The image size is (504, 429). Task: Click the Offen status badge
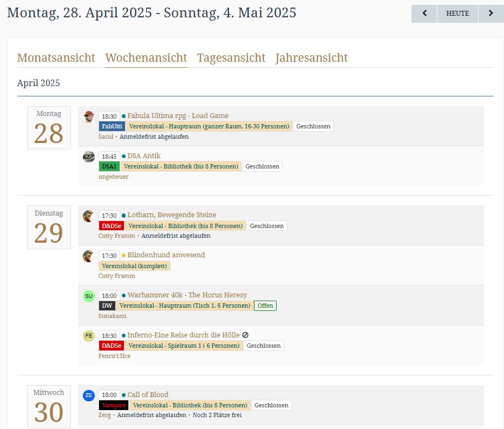265,305
